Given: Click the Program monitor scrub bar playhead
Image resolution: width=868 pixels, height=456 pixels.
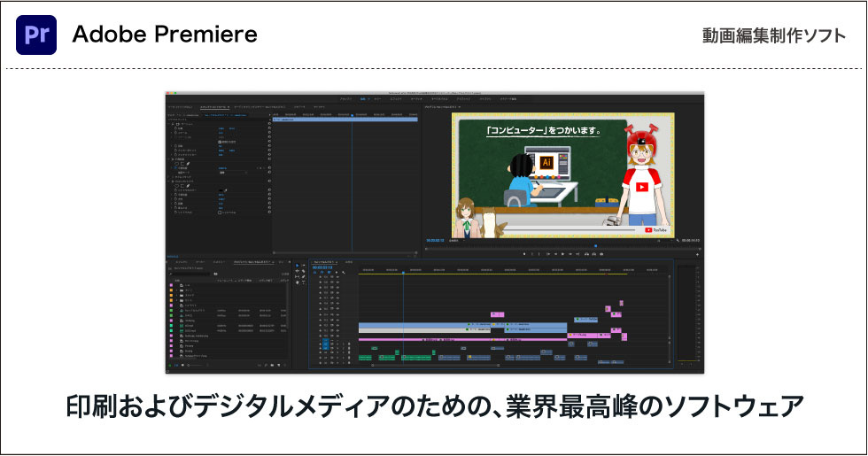Looking at the screenshot, I should click(595, 246).
